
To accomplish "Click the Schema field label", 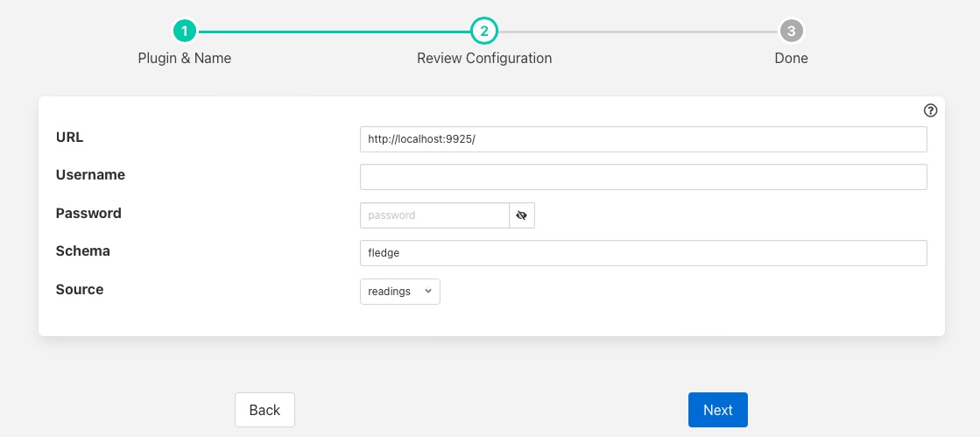I will pyautogui.click(x=83, y=251).
